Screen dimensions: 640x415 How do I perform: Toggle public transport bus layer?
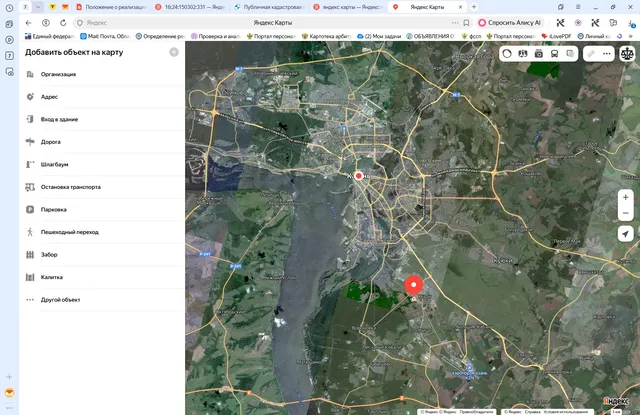coord(554,53)
